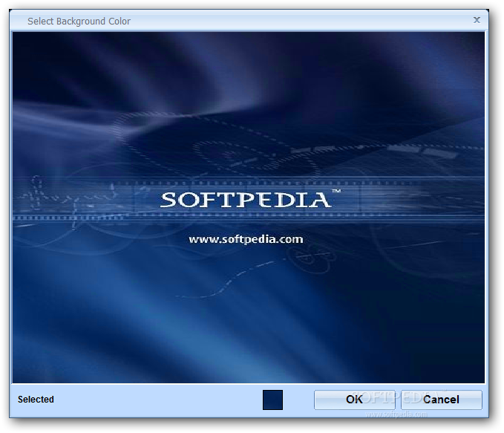The height and width of the screenshot is (433, 504).
Task: Click the "Select Background Color" title text
Action: [x=79, y=22]
